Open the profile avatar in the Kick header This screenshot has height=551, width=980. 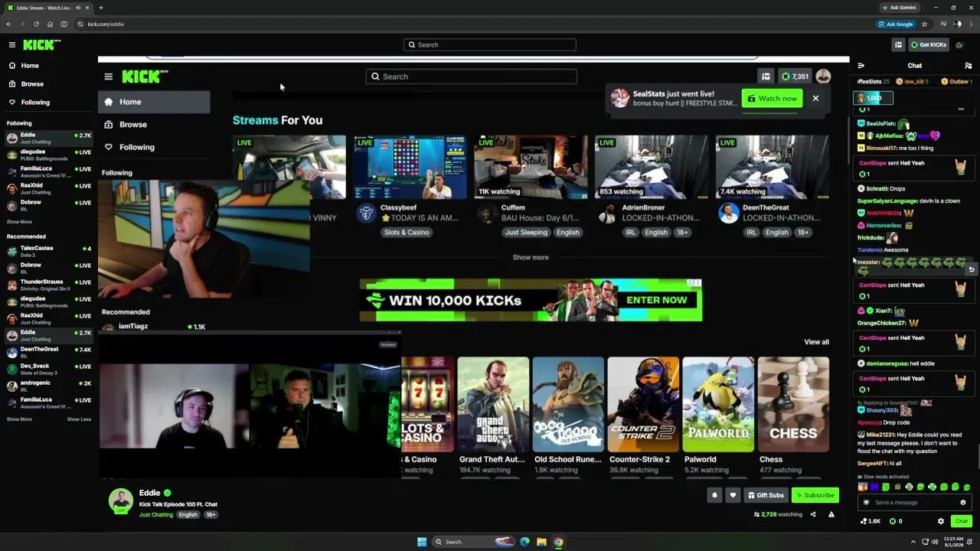pos(959,45)
